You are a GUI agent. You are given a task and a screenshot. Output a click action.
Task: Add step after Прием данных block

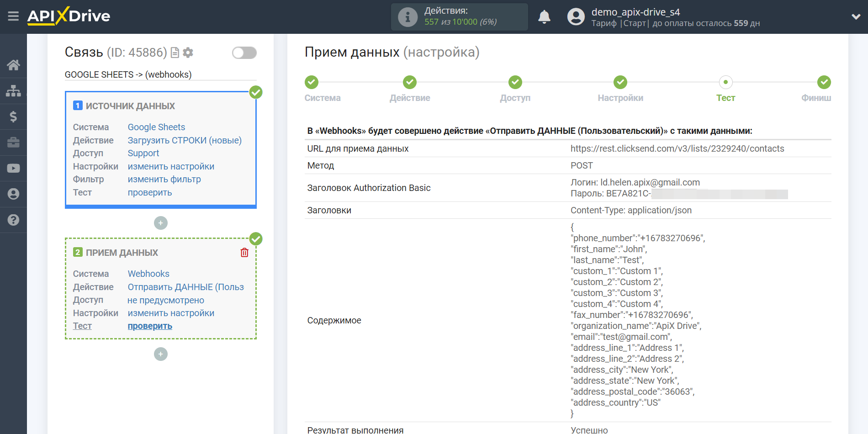pos(161,354)
